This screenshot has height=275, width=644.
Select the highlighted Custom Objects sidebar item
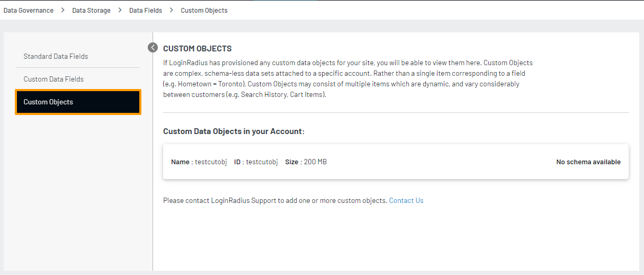78,102
